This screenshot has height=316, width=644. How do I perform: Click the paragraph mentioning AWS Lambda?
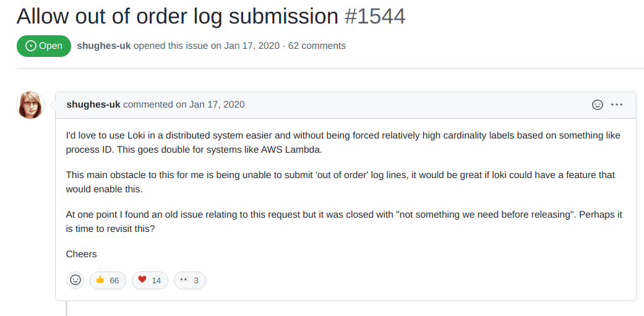(343, 142)
